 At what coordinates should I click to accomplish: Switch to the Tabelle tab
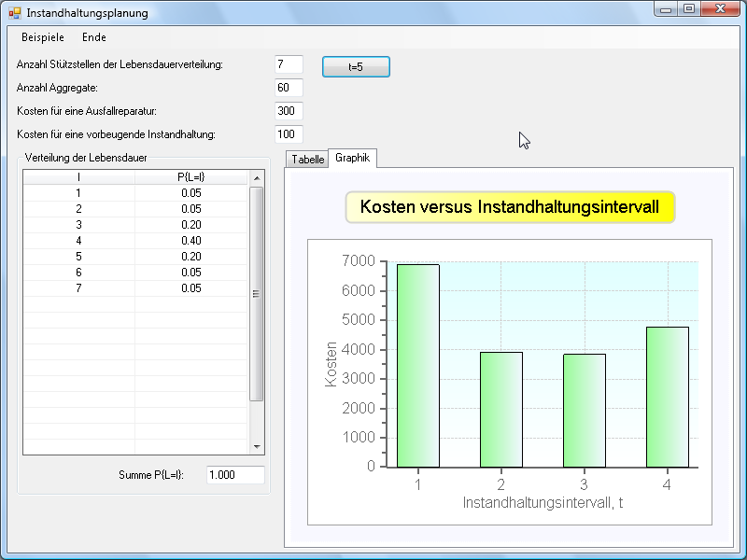(x=307, y=160)
